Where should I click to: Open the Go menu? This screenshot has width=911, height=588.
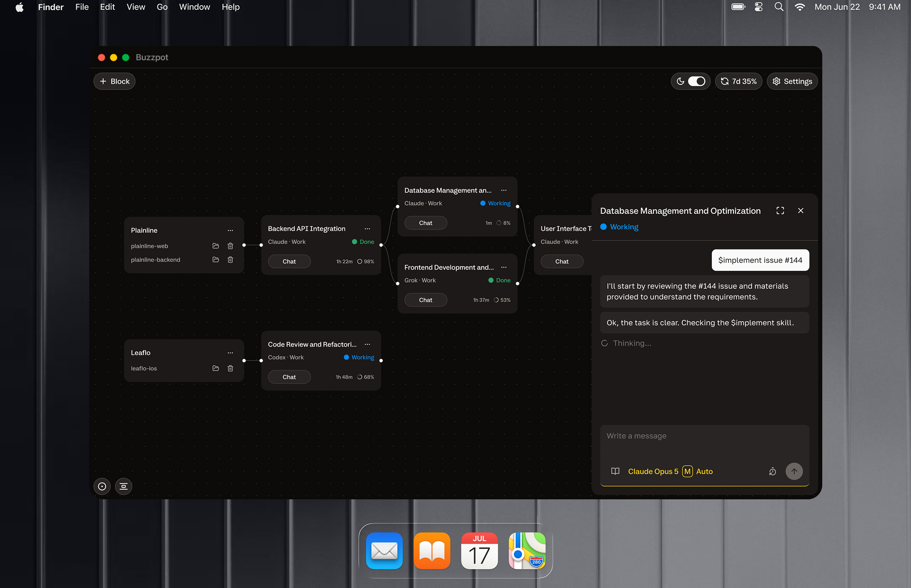[162, 7]
